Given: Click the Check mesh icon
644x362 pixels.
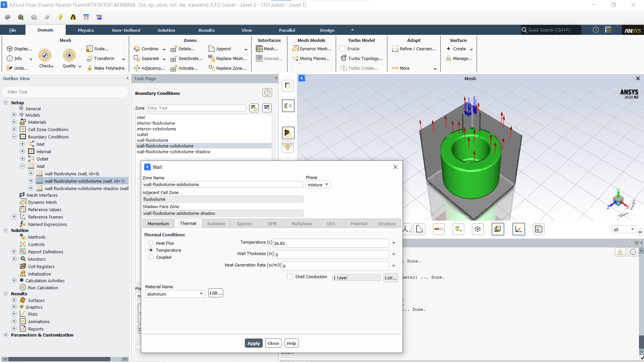Looking at the screenshot, I should 45,55.
